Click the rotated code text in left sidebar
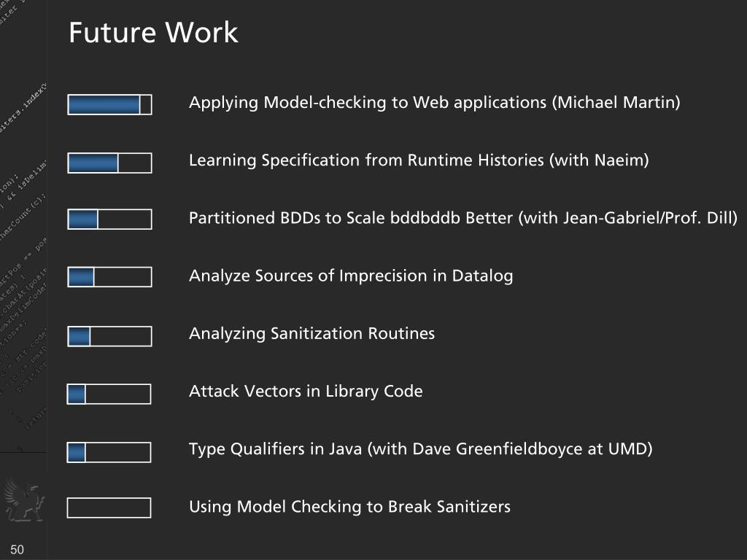The height and width of the screenshot is (560, 747). coord(23,219)
